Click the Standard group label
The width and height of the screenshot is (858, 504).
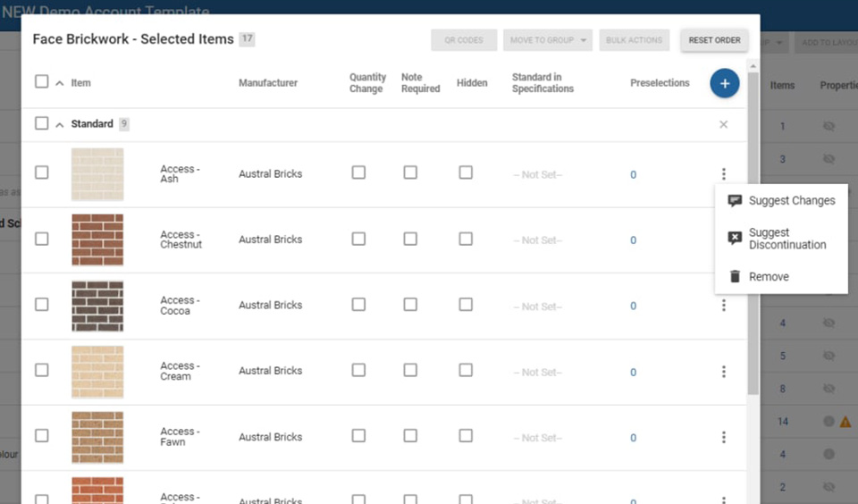tap(92, 123)
